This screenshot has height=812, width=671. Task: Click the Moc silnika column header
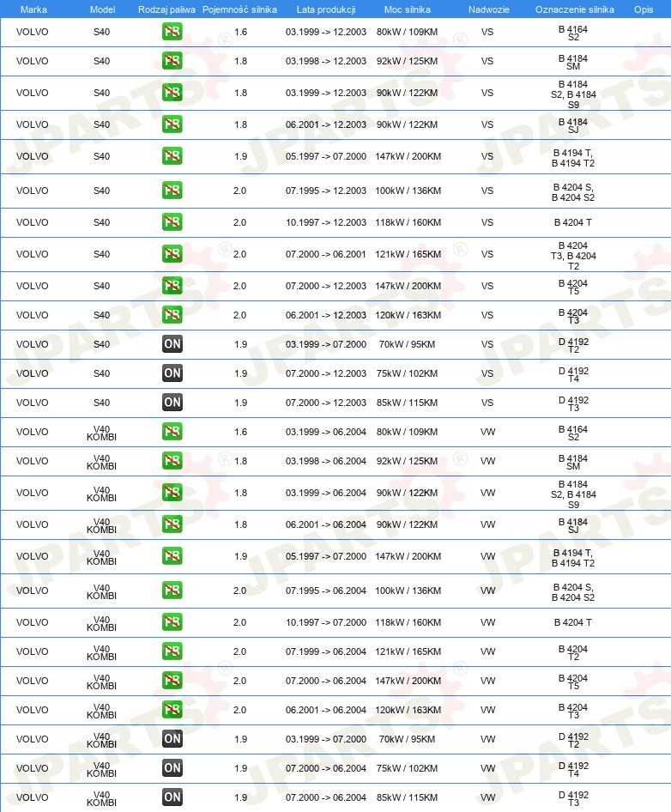408,9
